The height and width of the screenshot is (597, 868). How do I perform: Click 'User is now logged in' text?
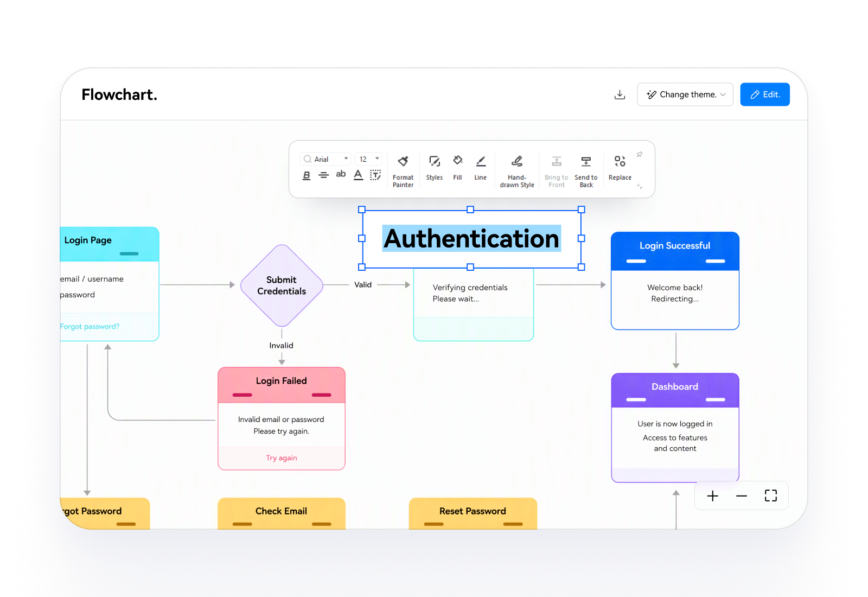point(675,424)
